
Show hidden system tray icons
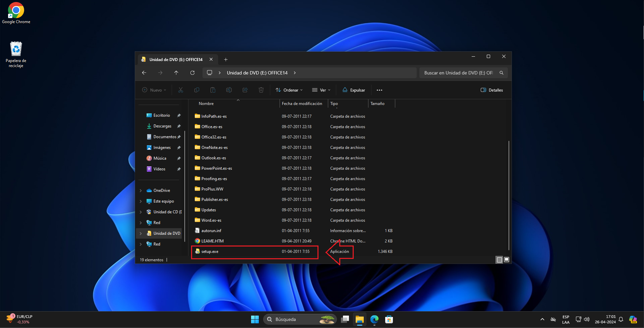coord(542,319)
